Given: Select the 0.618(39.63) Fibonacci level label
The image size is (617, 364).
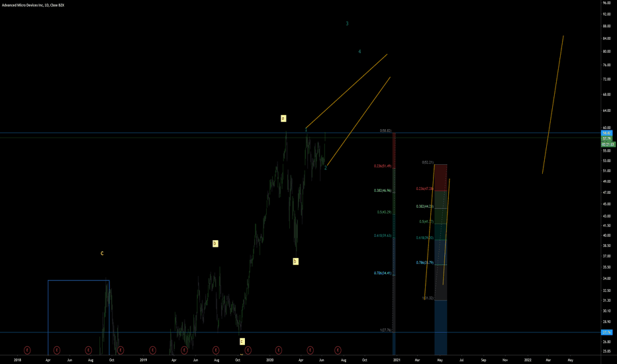Looking at the screenshot, I should coord(383,236).
